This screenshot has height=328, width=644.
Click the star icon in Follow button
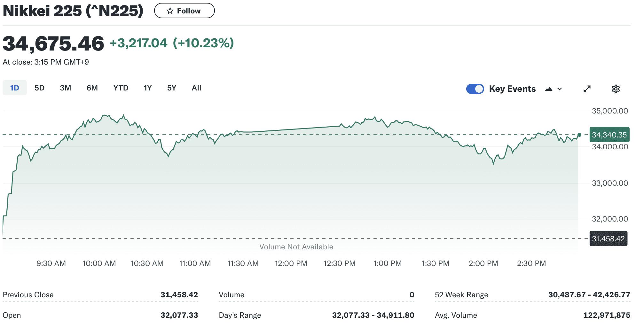point(170,11)
